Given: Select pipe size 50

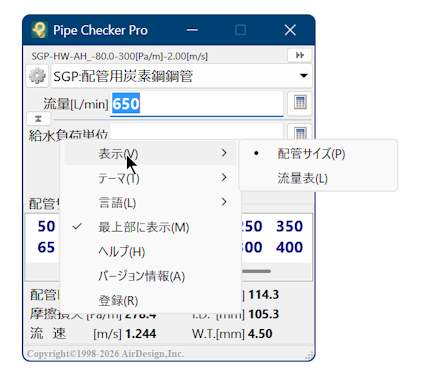Looking at the screenshot, I should [46, 226].
